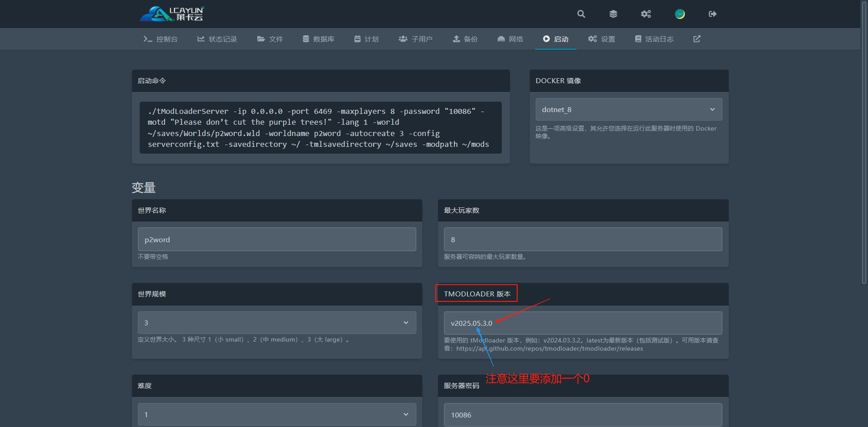This screenshot has width=868, height=427.
Task: Click the startup command text box
Action: tap(321, 128)
